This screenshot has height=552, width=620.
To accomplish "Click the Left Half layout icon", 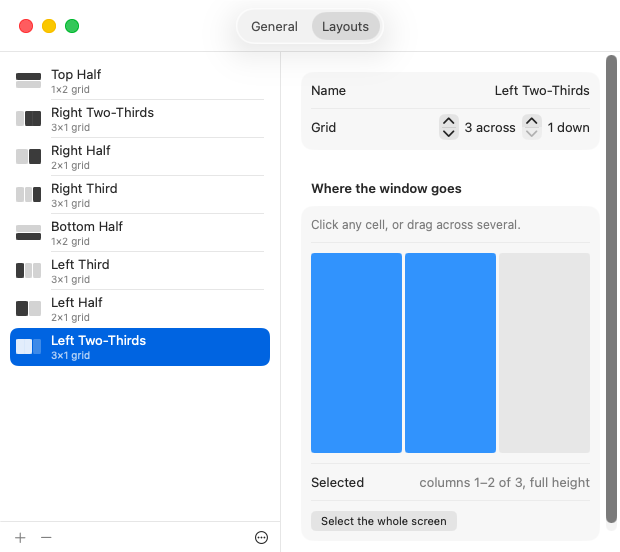I will point(28,308).
